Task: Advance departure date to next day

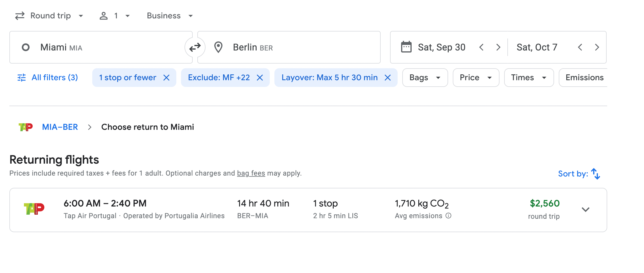Action: pyautogui.click(x=498, y=47)
